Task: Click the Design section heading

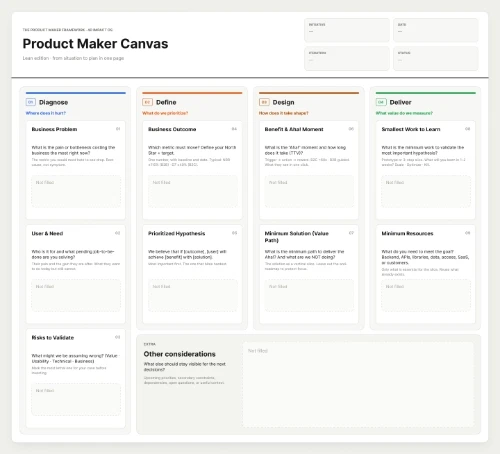Action: (x=283, y=102)
